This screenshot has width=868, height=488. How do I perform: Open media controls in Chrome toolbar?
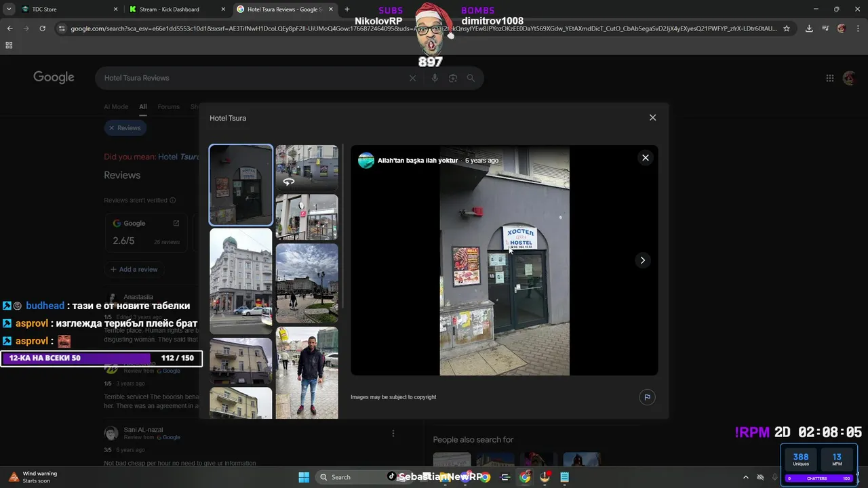pyautogui.click(x=825, y=28)
